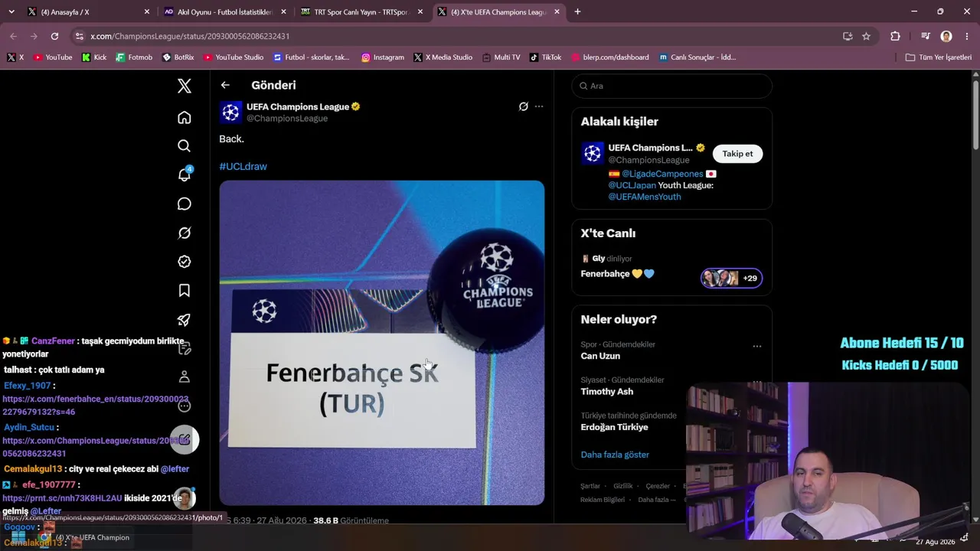Image resolution: width=980 pixels, height=551 pixels.
Task: Open the @UEFAMensYouth mention link
Action: 645,197
